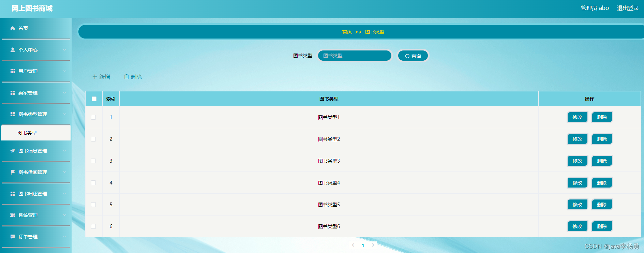Image resolution: width=644 pixels, height=253 pixels.
Task: Check the checkbox for row 图书类型6
Action: [x=93, y=226]
